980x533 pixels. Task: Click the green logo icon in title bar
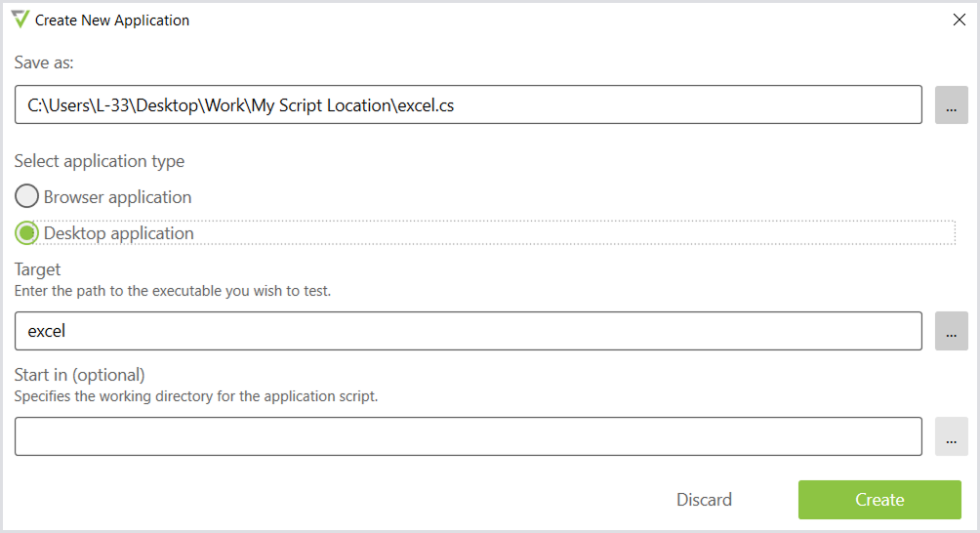[x=20, y=19]
